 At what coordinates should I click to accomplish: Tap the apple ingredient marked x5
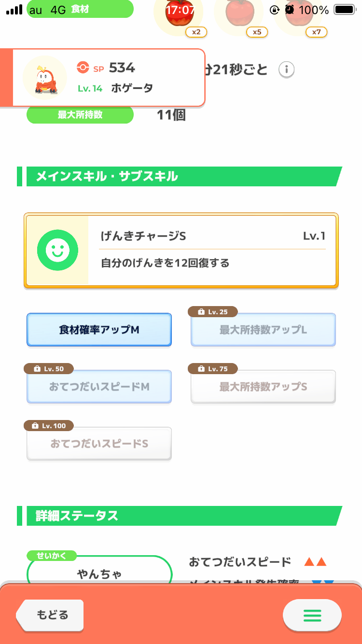click(x=238, y=15)
